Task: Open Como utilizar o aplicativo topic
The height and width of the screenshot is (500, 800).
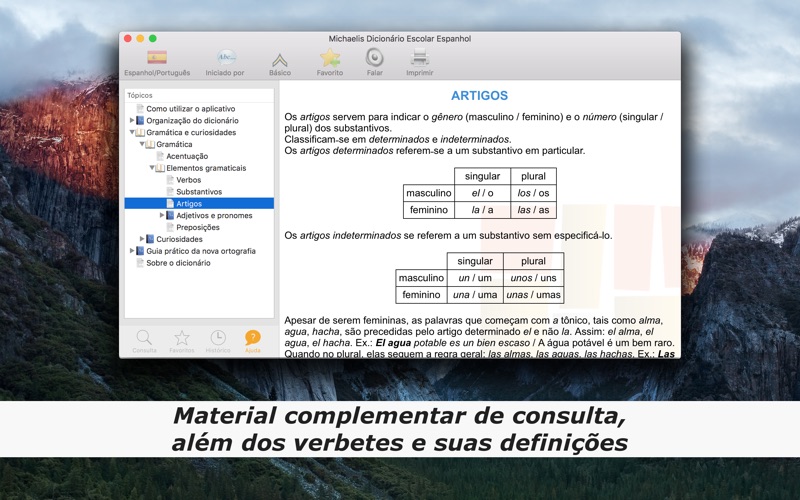Action: click(191, 109)
